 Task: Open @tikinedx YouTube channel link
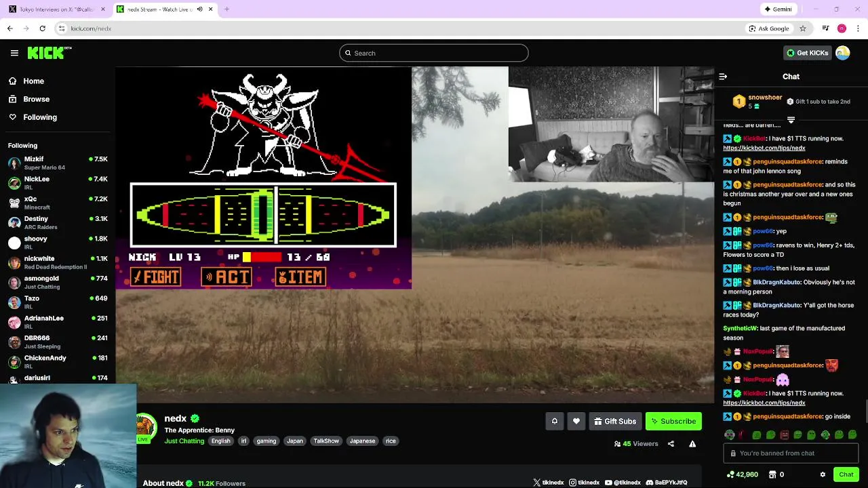pos(623,483)
